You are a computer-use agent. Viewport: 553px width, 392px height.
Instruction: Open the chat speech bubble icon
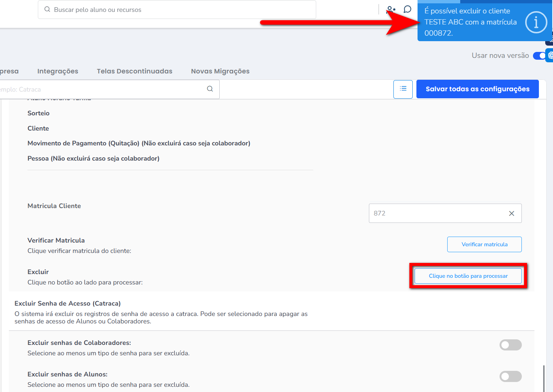click(408, 9)
